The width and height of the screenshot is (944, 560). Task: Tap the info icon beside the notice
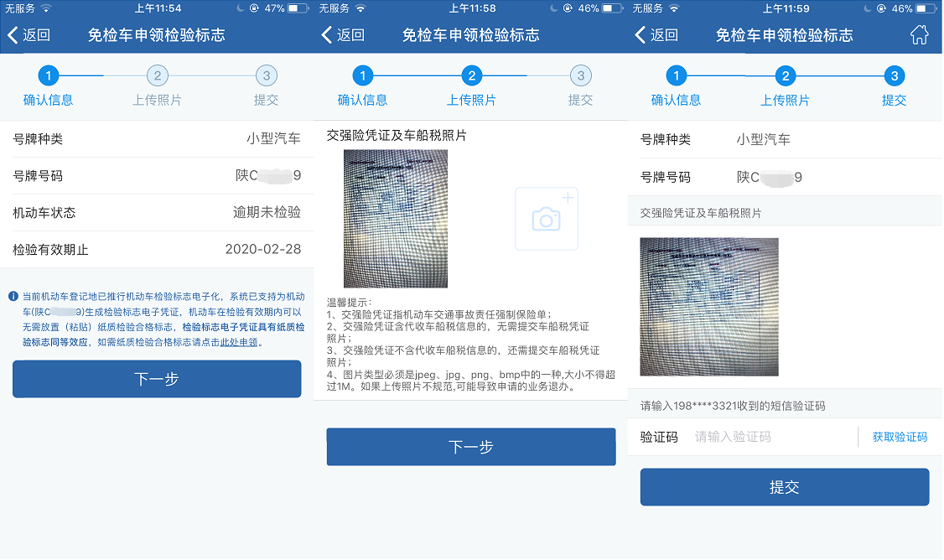pyautogui.click(x=13, y=296)
